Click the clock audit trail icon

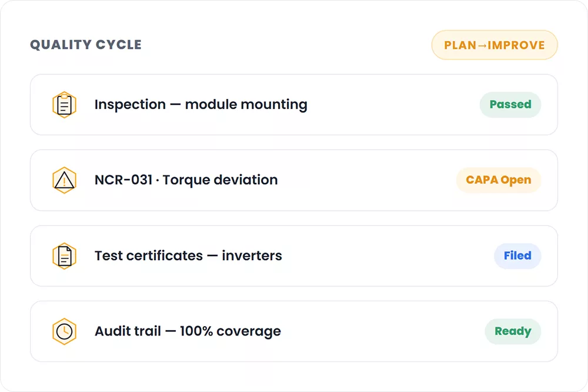[x=64, y=331]
